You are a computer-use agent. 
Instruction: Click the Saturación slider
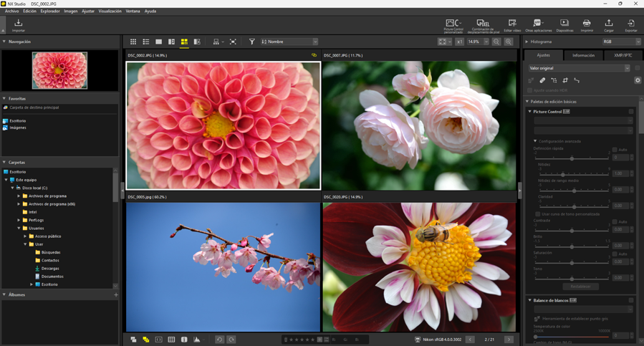(x=572, y=262)
